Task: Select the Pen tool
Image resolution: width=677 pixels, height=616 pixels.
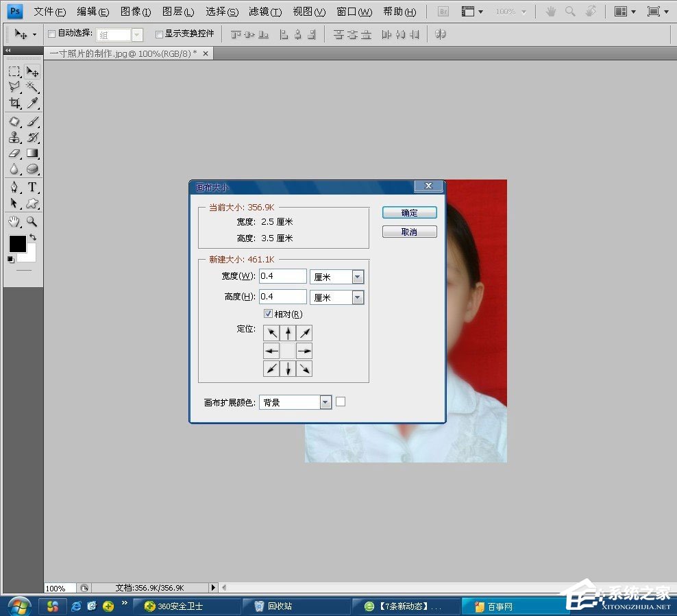Action: (x=14, y=187)
